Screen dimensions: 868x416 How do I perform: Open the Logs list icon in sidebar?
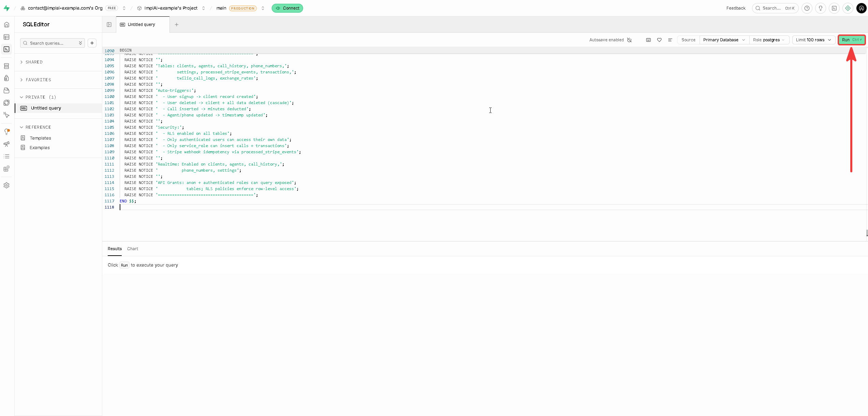[x=6, y=156]
